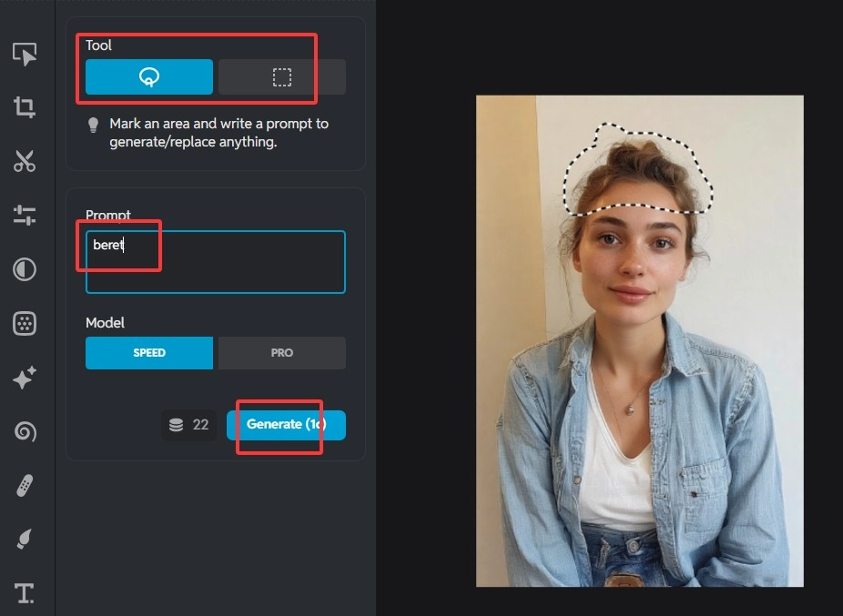Screen dimensions: 843x616
Task: Open the Effects dotted-grid tool
Action: (x=26, y=323)
